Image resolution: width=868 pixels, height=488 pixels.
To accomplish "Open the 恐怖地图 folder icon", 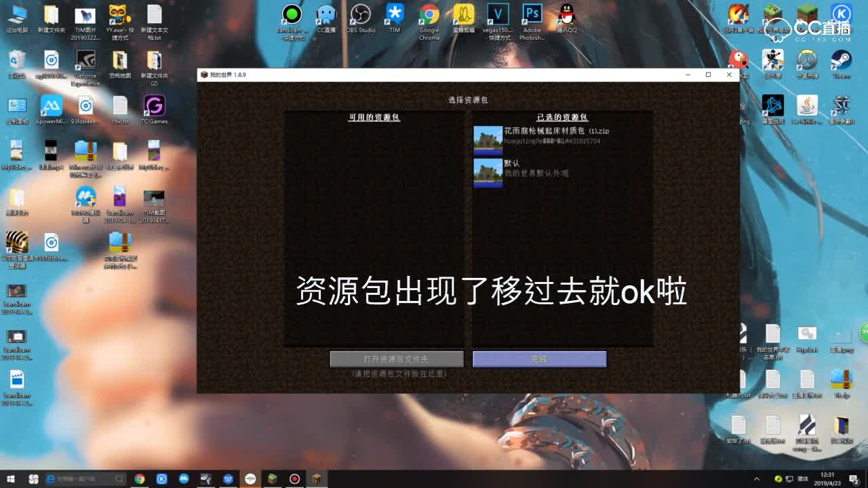I will coord(120,64).
